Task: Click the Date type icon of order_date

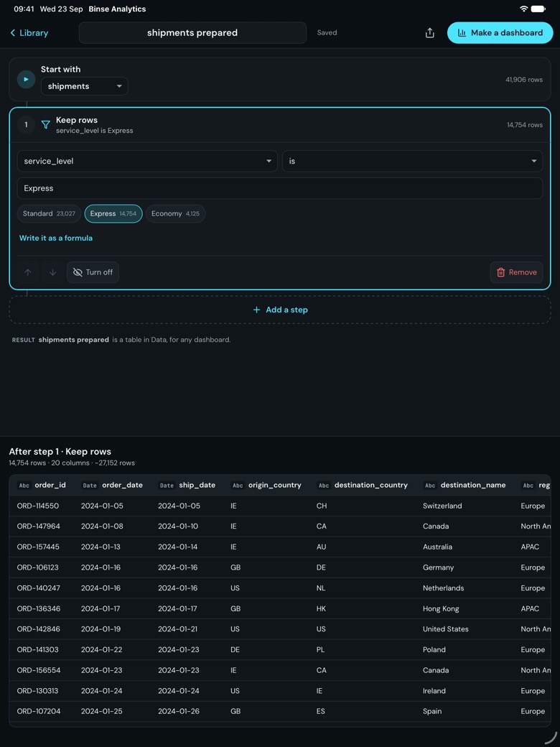Action: [90, 486]
